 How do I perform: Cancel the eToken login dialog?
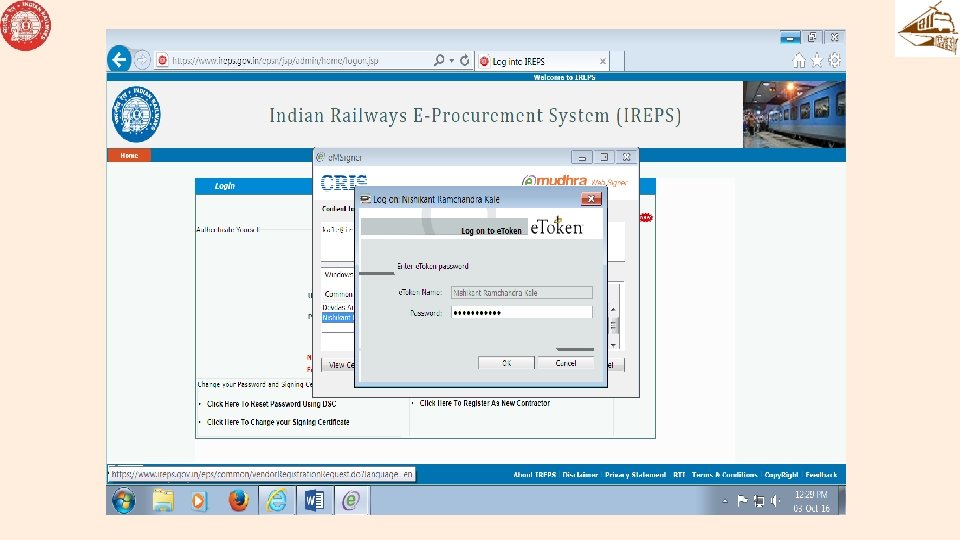(565, 363)
